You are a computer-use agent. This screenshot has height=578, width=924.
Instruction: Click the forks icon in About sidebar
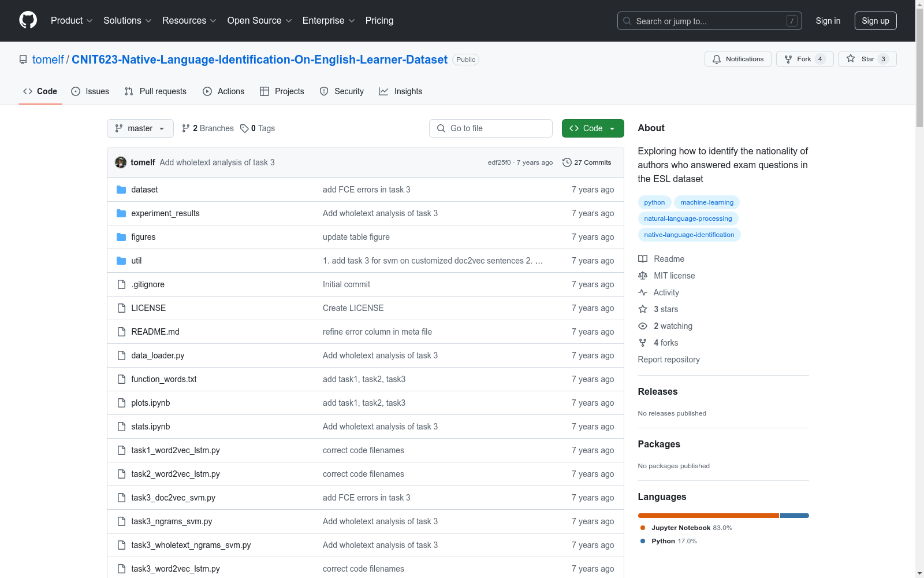pos(643,343)
